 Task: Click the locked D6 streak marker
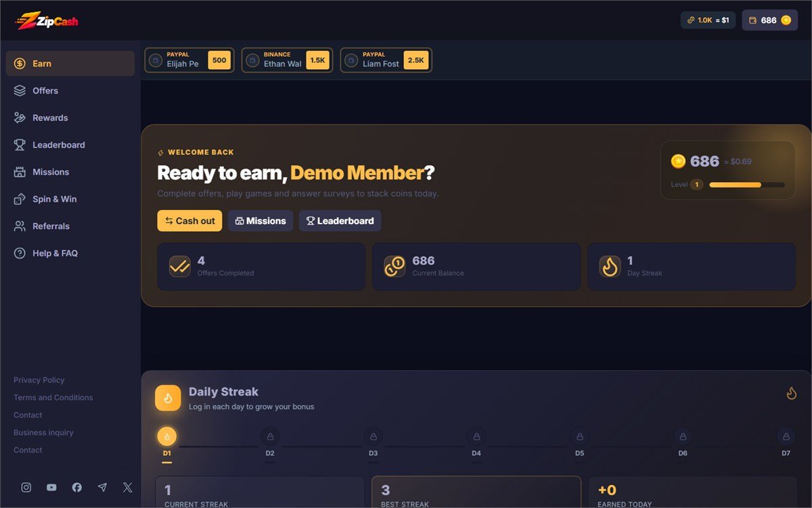[x=683, y=437]
